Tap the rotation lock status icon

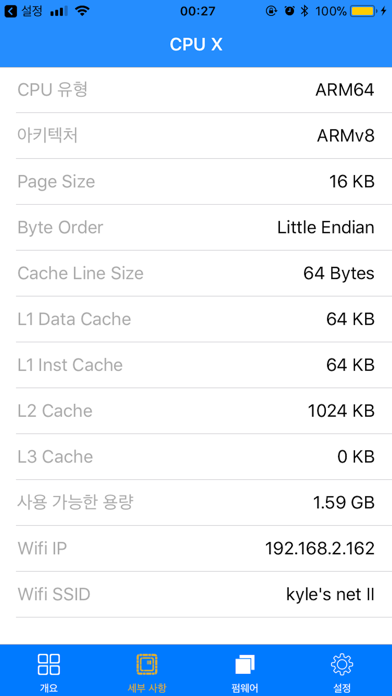(x=271, y=11)
